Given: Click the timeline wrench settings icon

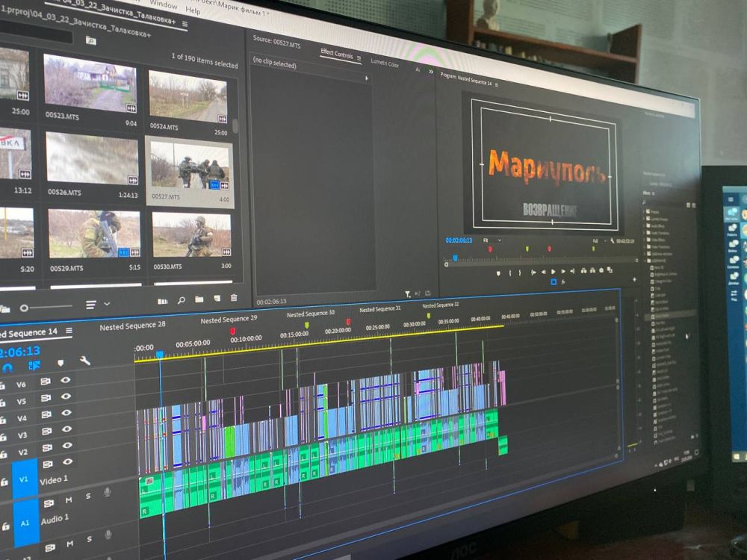Looking at the screenshot, I should click(85, 361).
